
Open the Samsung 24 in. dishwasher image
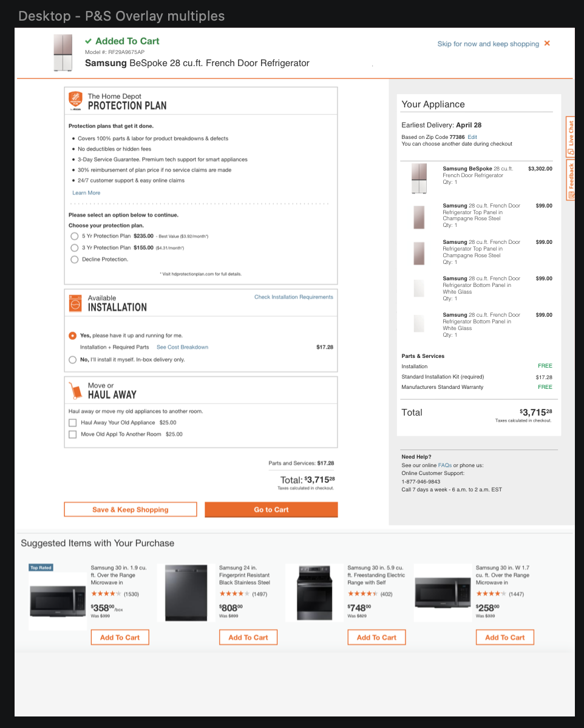pos(186,593)
